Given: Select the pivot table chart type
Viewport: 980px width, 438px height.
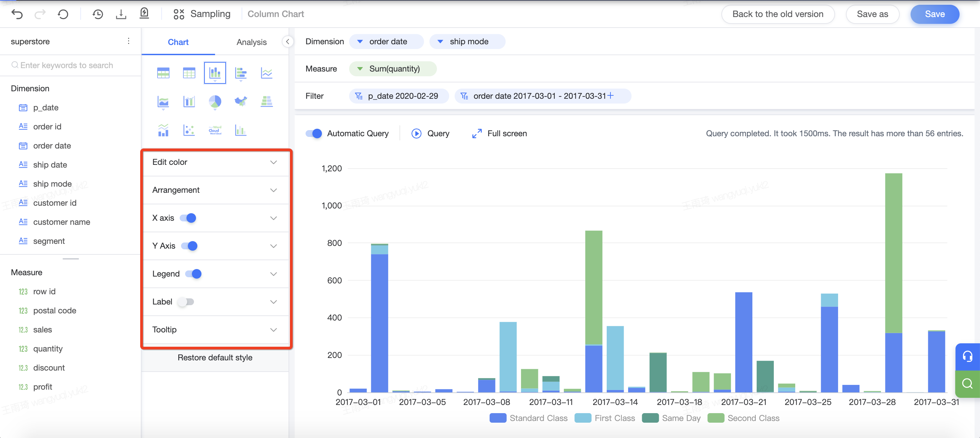Looking at the screenshot, I should (163, 73).
